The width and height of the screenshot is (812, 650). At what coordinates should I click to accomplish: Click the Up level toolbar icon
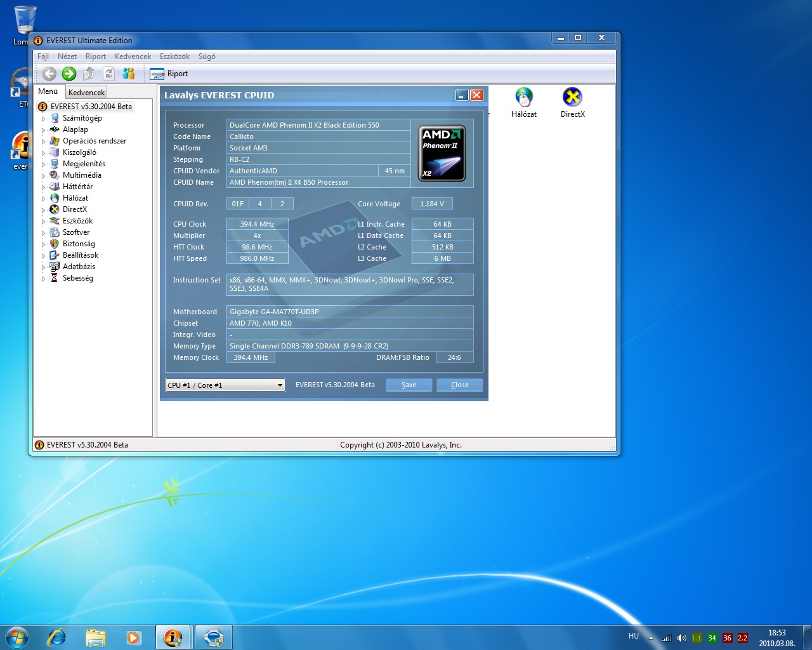pos(89,74)
